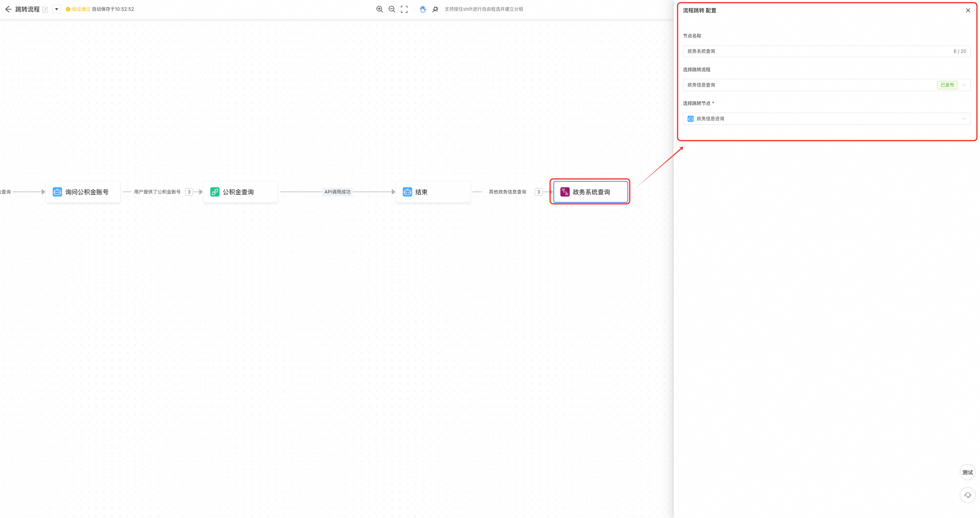This screenshot has width=980, height=518.
Task: Click the 3 badge after 其他政务信息查询
Action: [x=539, y=192]
